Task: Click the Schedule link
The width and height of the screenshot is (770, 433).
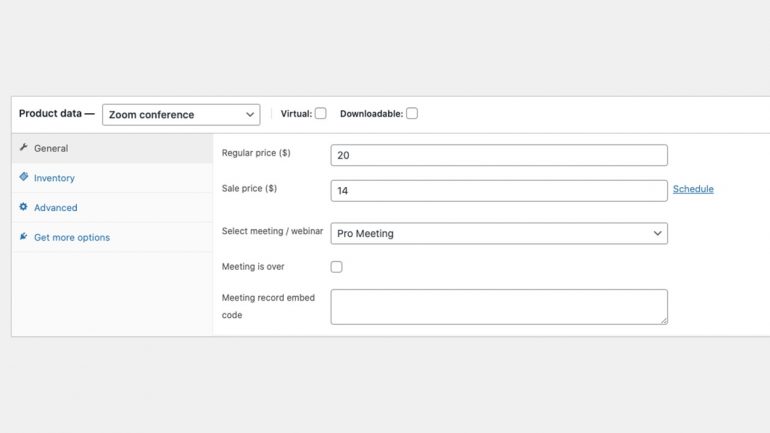Action: click(693, 189)
